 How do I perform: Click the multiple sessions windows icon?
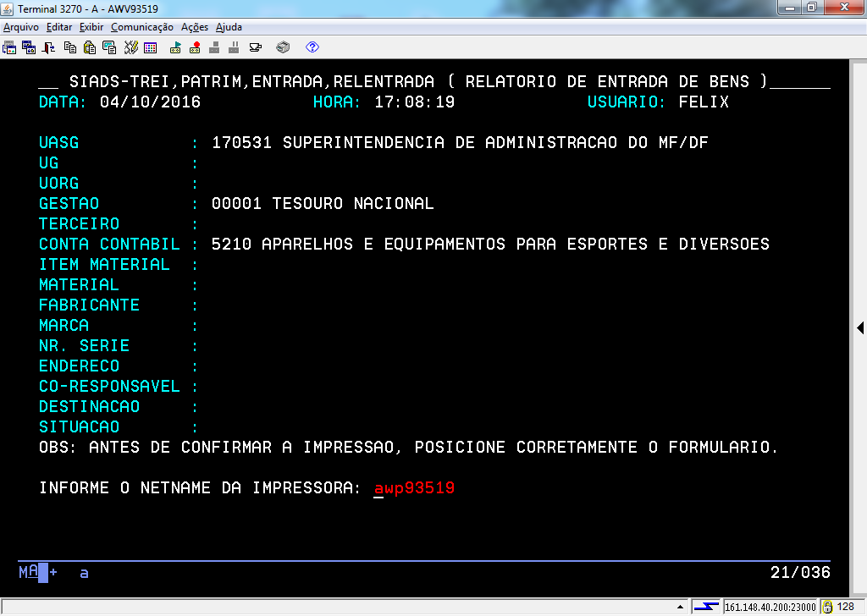pyautogui.click(x=29, y=47)
